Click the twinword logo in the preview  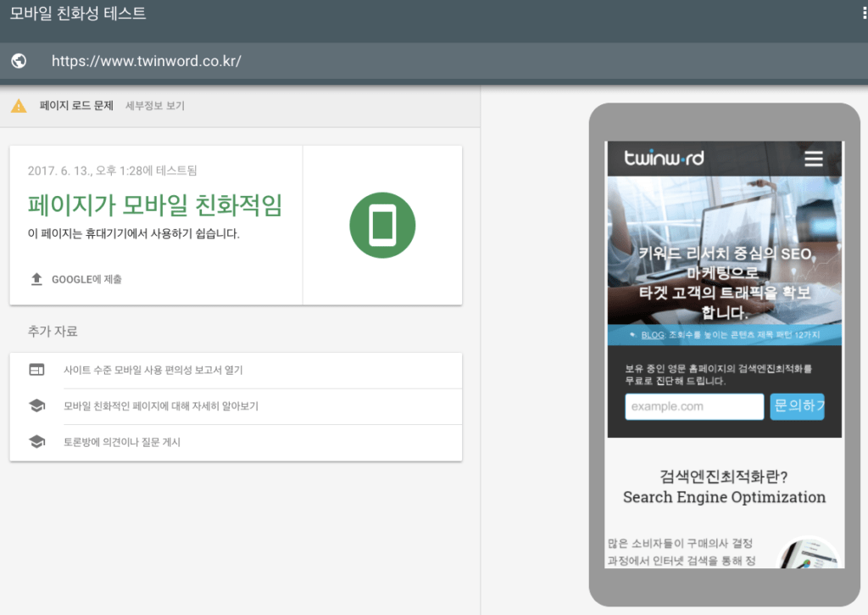point(664,158)
